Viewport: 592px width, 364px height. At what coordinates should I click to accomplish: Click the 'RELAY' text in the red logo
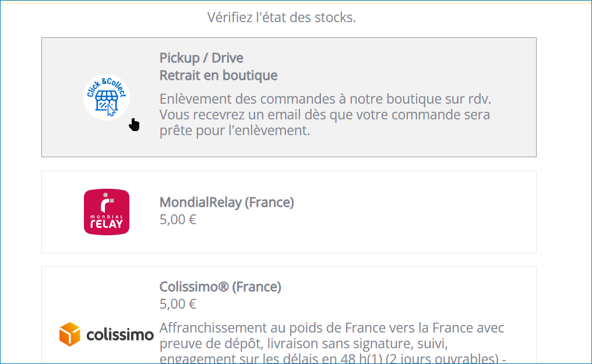pos(107,224)
